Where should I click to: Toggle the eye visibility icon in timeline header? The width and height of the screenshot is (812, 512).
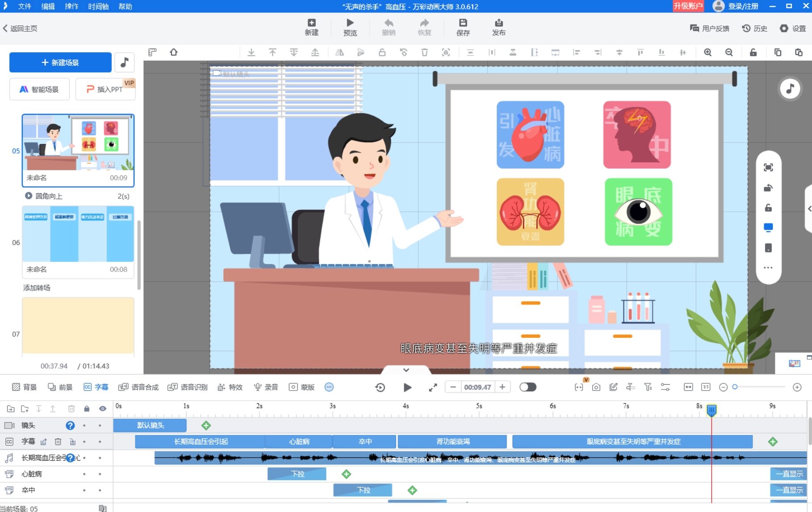click(x=102, y=408)
